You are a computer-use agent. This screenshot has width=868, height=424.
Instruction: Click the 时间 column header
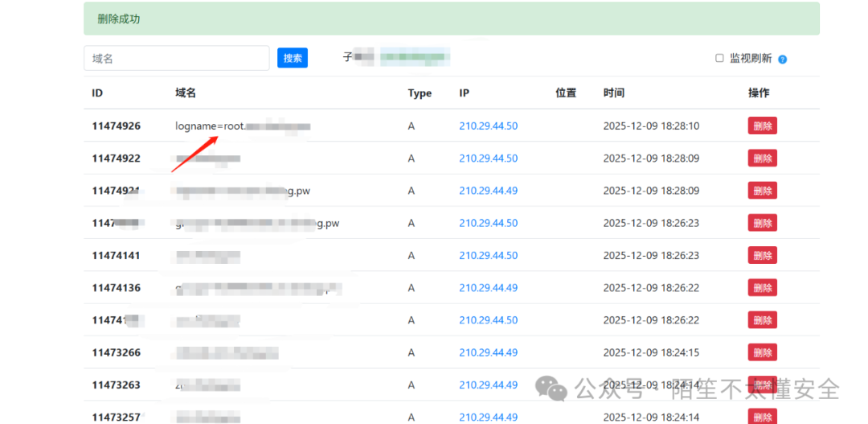coord(613,93)
